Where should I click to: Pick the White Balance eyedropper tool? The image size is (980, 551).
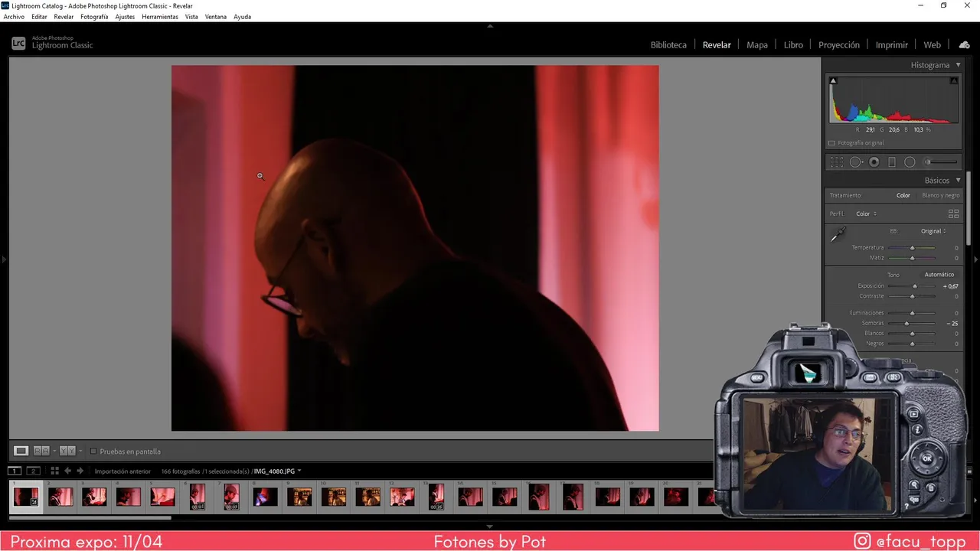(x=838, y=235)
